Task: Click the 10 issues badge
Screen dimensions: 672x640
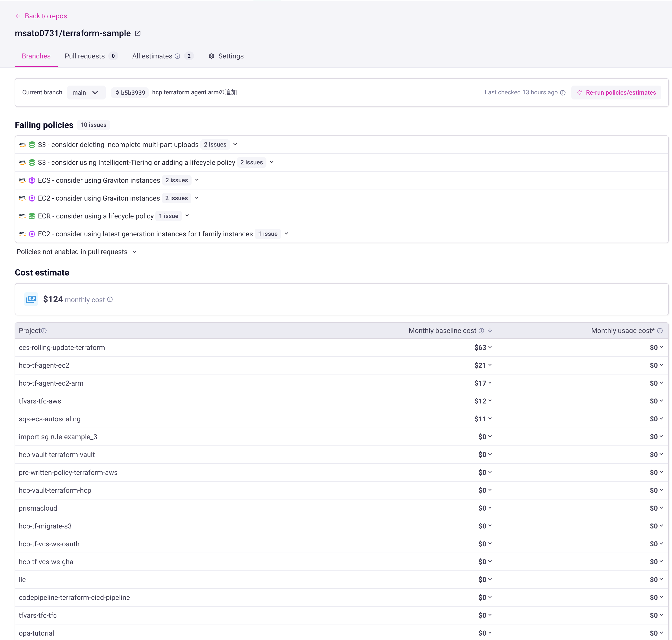Action: point(93,125)
